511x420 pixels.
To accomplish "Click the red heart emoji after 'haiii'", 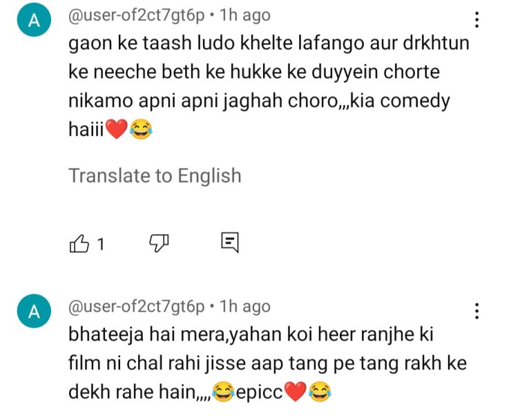I will (x=115, y=129).
